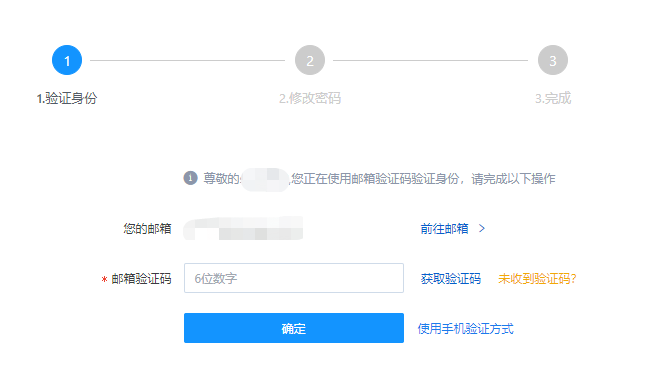The image size is (665, 381).
Task: Click the blurred username after 尊敬的
Action: click(265, 179)
